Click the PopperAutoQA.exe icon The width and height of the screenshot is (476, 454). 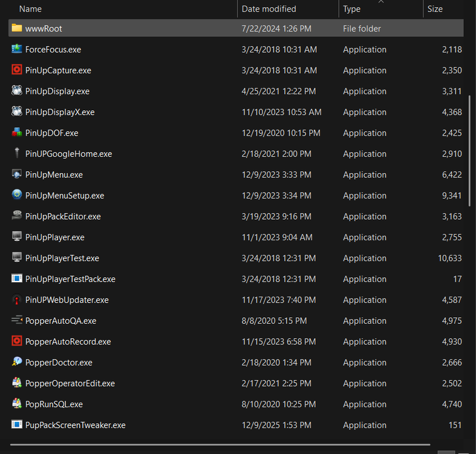[17, 320]
